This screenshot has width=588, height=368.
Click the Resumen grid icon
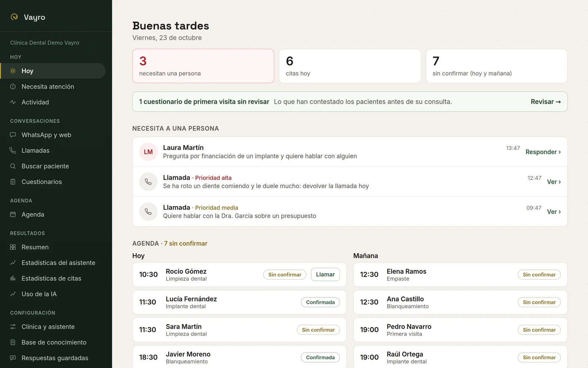coord(13,247)
